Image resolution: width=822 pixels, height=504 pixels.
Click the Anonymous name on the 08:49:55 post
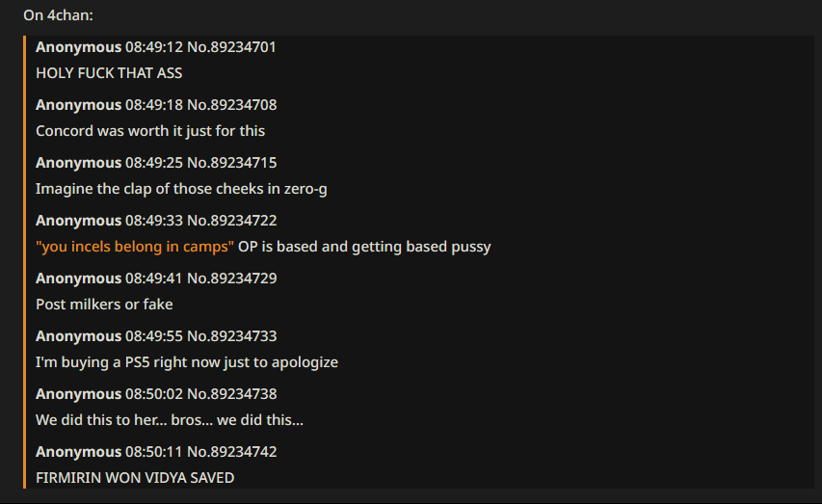[79, 335]
